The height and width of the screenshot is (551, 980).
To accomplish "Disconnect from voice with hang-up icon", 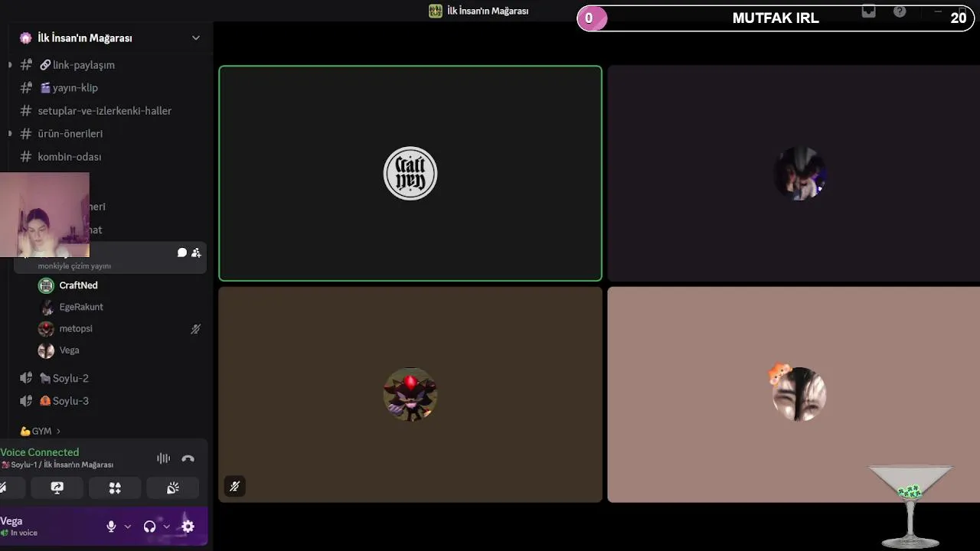I will pos(188,458).
